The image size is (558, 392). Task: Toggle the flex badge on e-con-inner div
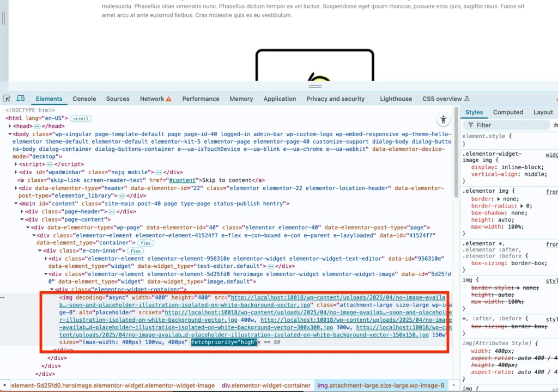136,250
